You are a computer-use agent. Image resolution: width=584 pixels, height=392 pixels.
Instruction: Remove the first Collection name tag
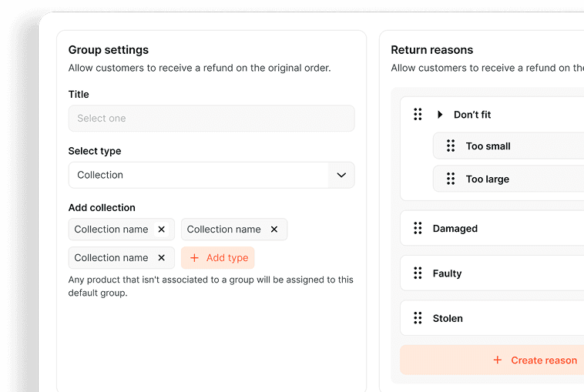[161, 230]
